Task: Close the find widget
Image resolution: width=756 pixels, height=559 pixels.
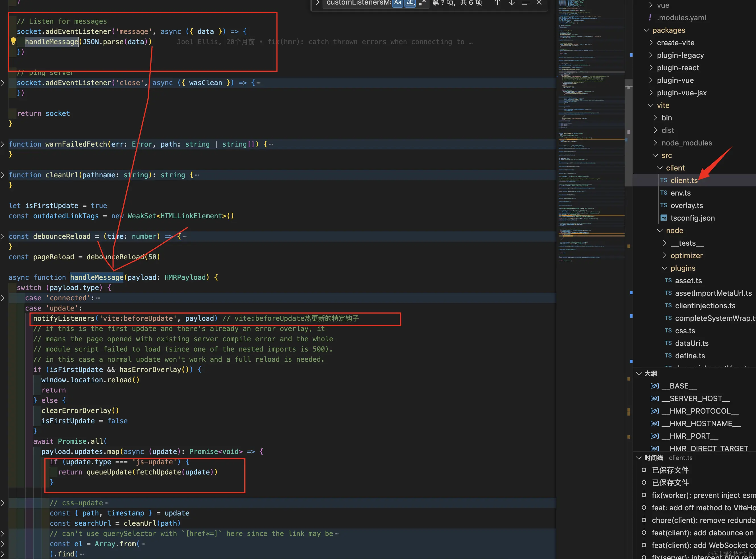Action: (539, 3)
